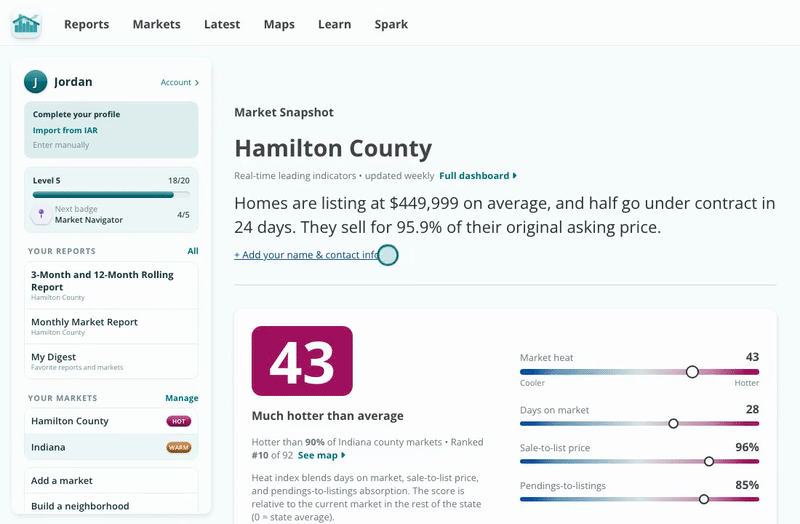
Task: Choose Import from IAR
Action: click(65, 130)
